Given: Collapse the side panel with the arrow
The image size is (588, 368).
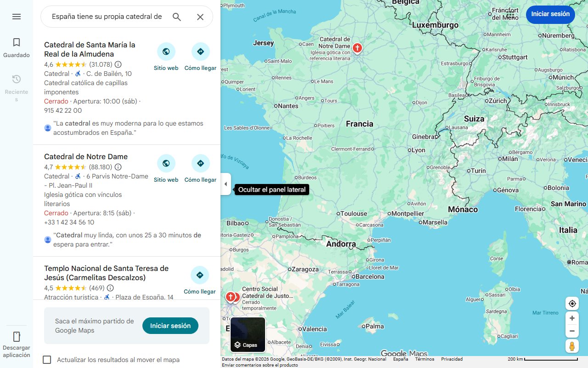Looking at the screenshot, I should pos(226,184).
